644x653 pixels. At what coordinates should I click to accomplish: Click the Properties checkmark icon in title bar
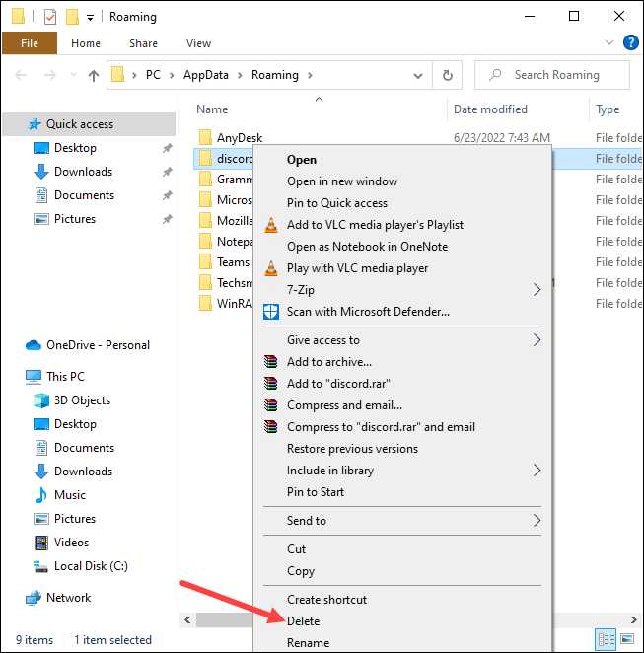tap(50, 17)
